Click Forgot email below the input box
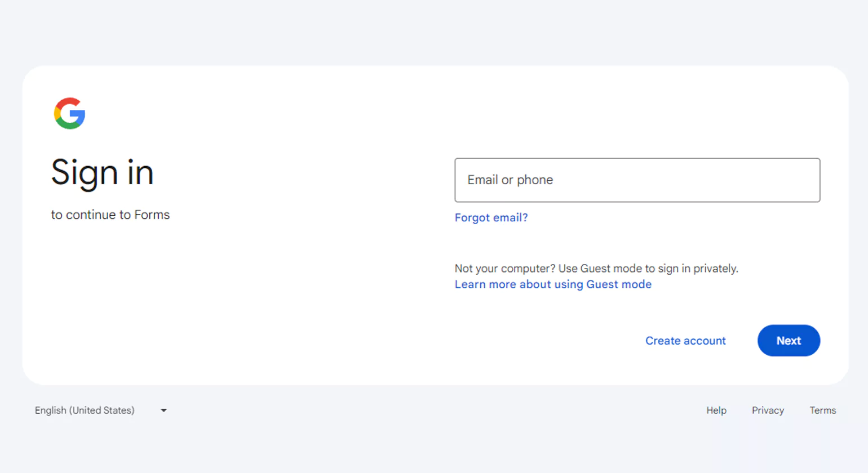Viewport: 868px width, 473px height. [x=491, y=217]
